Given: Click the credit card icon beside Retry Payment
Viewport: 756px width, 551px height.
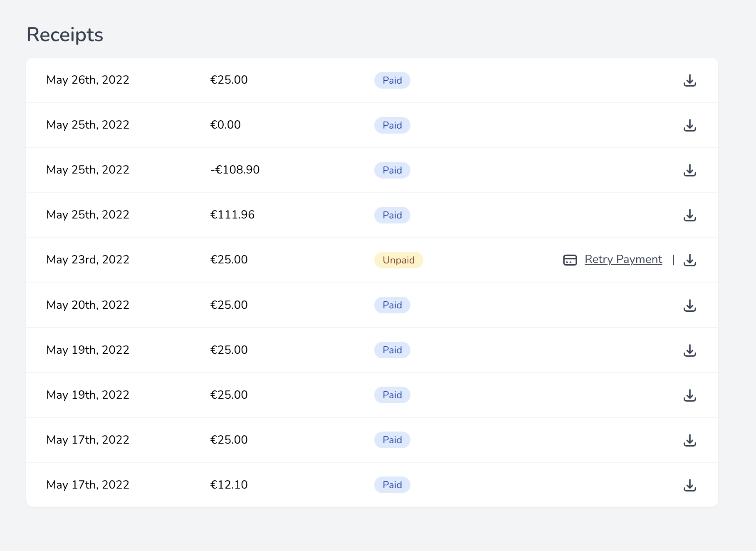Looking at the screenshot, I should [x=570, y=260].
